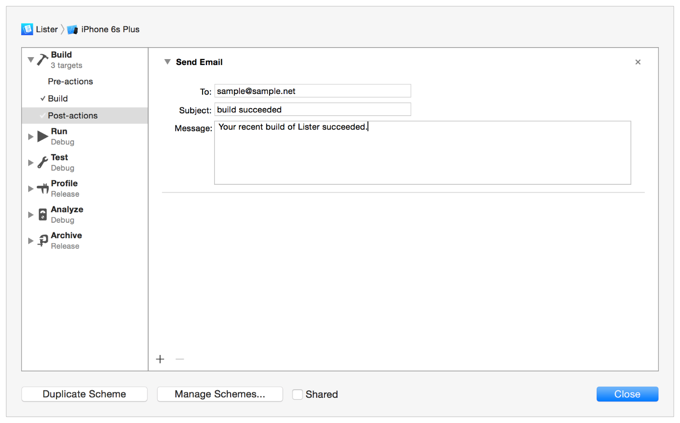Viewport: 680px width, 423px height.
Task: Select the Archive Release row
Action: click(x=85, y=240)
